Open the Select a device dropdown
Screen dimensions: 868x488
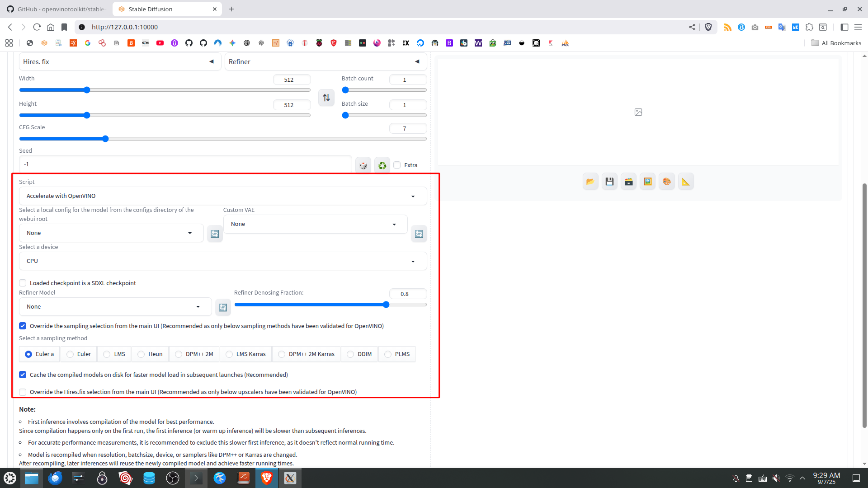(x=222, y=261)
